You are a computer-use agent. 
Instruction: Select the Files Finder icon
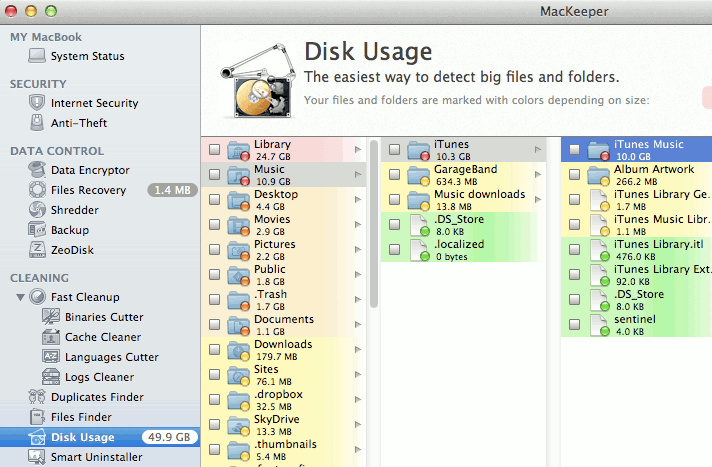point(37,417)
